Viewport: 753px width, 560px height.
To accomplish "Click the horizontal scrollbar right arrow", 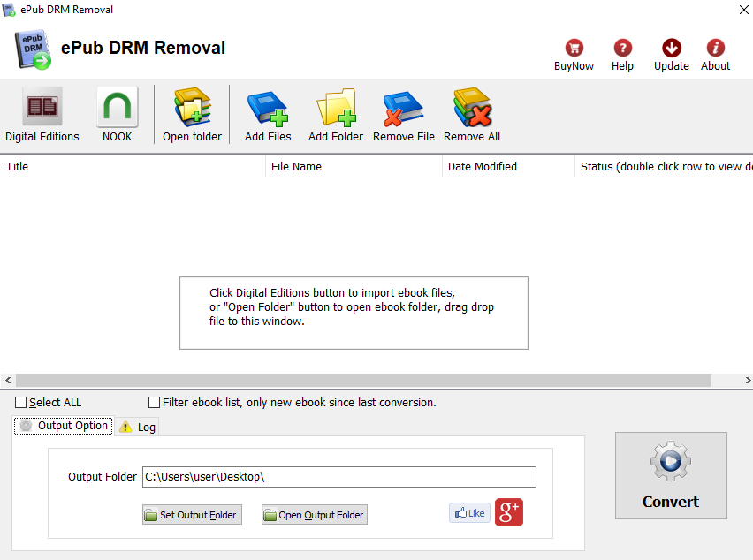I will pos(747,380).
